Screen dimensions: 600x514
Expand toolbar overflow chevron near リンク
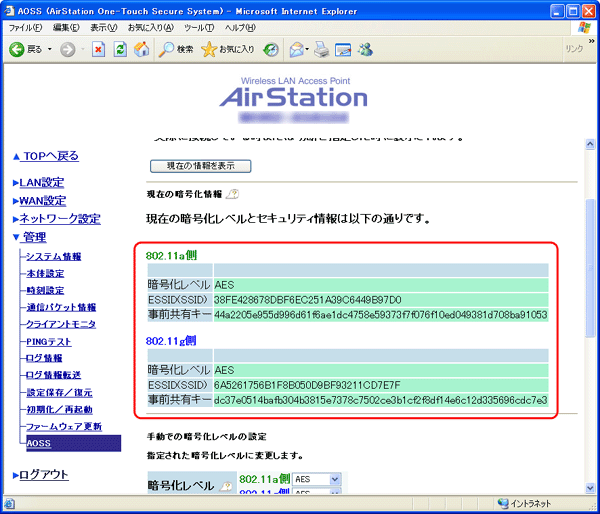(x=592, y=41)
